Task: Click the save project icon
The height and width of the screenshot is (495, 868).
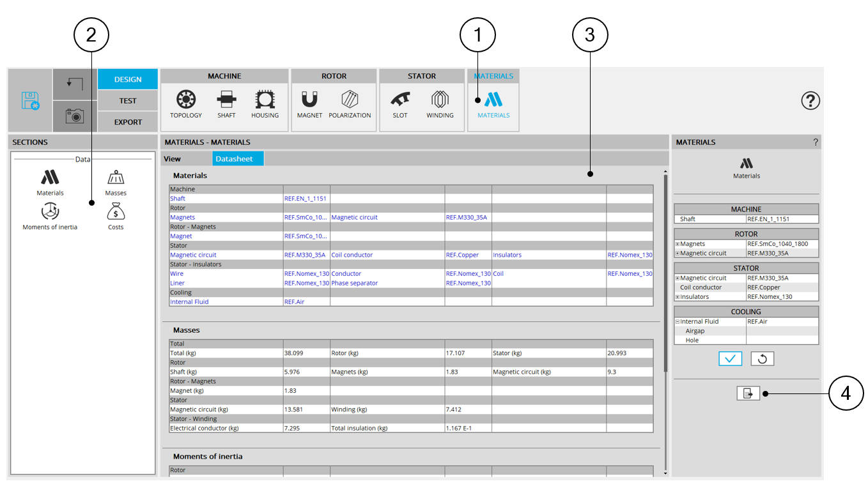Action: [30, 101]
